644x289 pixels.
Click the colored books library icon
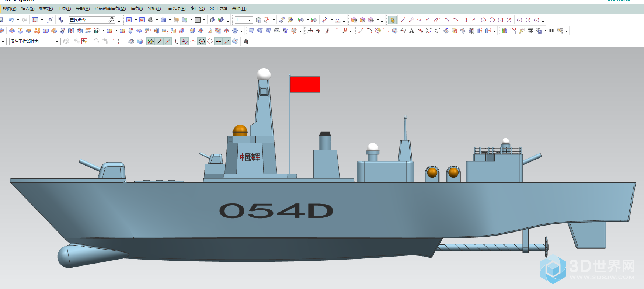[x=504, y=31]
